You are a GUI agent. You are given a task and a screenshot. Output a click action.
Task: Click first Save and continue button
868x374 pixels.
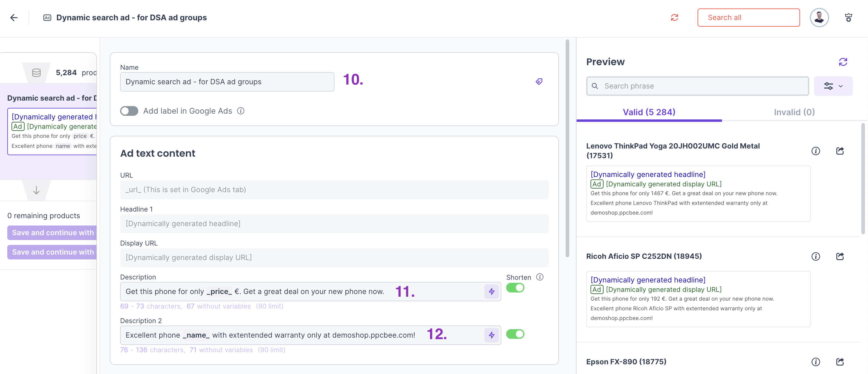52,233
